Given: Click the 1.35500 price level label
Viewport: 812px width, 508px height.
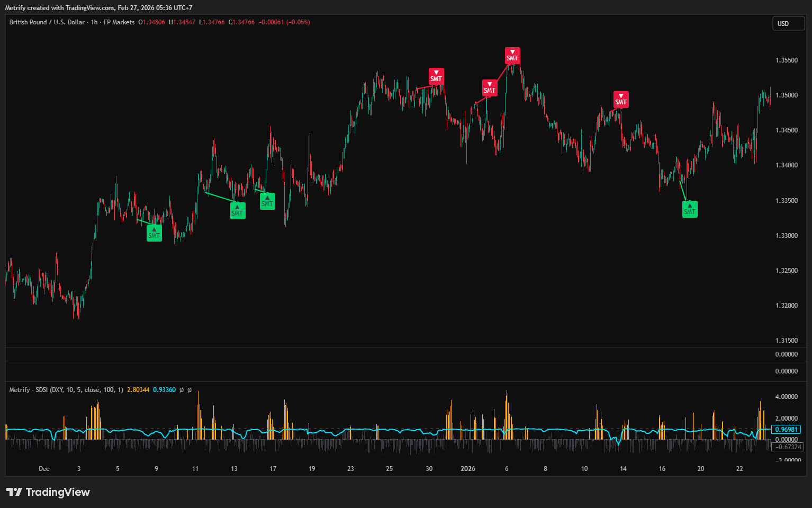Looking at the screenshot, I should point(787,60).
